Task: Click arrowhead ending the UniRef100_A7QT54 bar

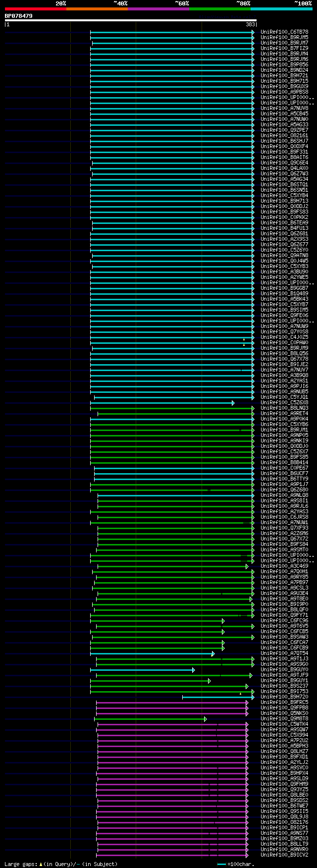Action: (213, 653)
